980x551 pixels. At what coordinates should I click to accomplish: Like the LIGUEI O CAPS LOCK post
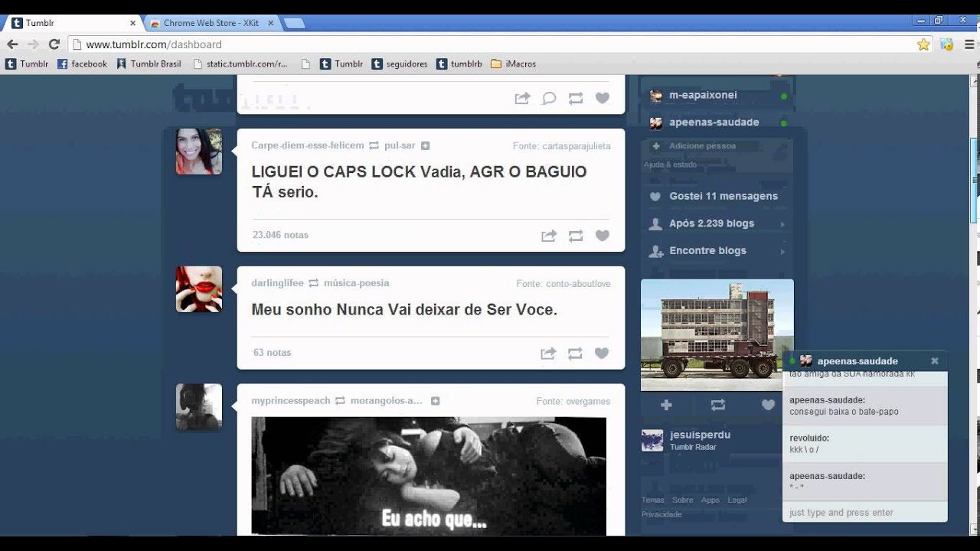click(x=603, y=236)
